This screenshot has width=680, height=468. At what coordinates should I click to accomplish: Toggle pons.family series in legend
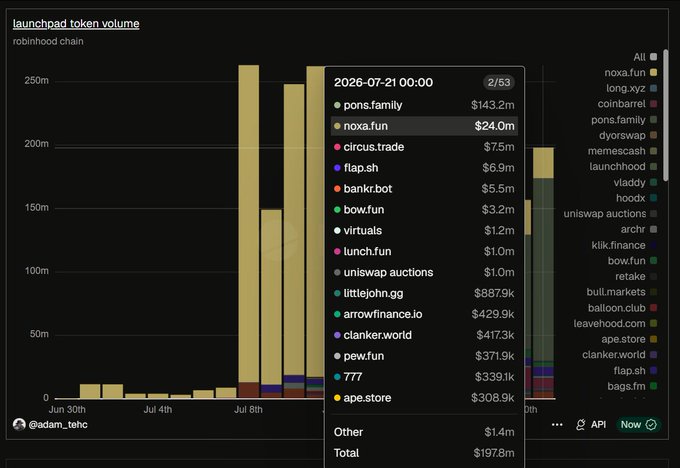click(624, 120)
